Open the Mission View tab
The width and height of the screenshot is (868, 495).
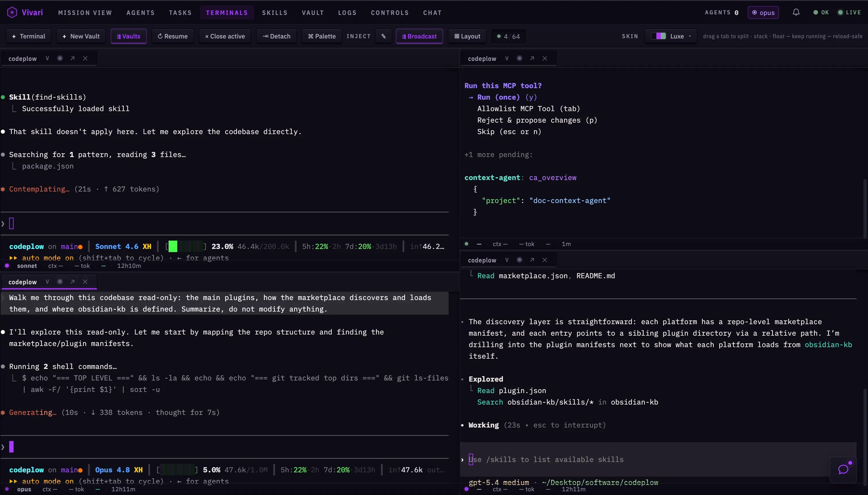[x=85, y=13]
